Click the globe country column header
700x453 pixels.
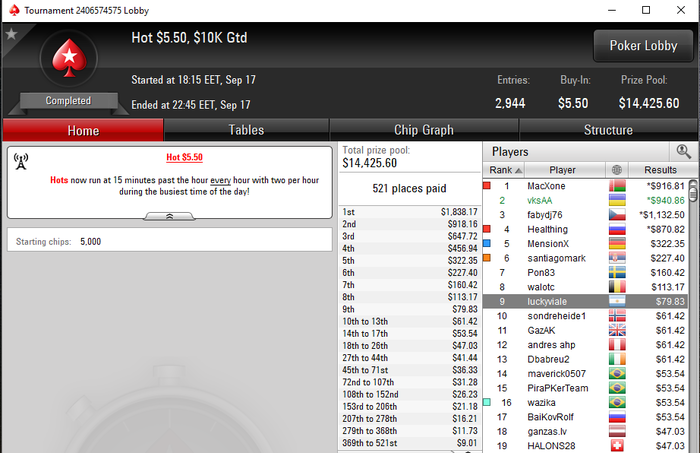click(617, 170)
